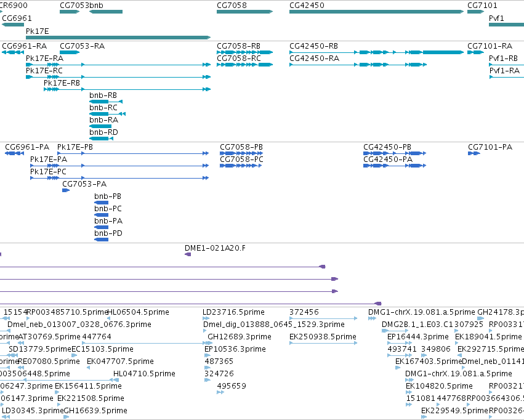Click the CG6961 gene label
This screenshot has height=420, width=524.
coord(17,18)
